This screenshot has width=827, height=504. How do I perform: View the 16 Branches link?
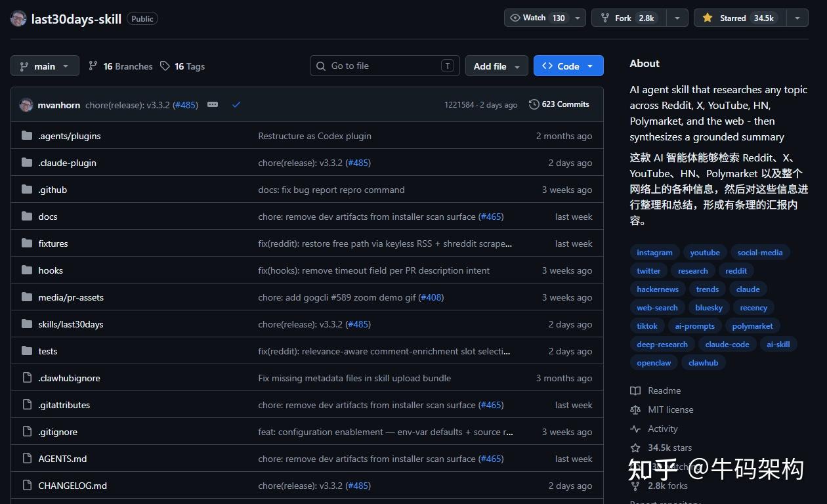click(120, 66)
